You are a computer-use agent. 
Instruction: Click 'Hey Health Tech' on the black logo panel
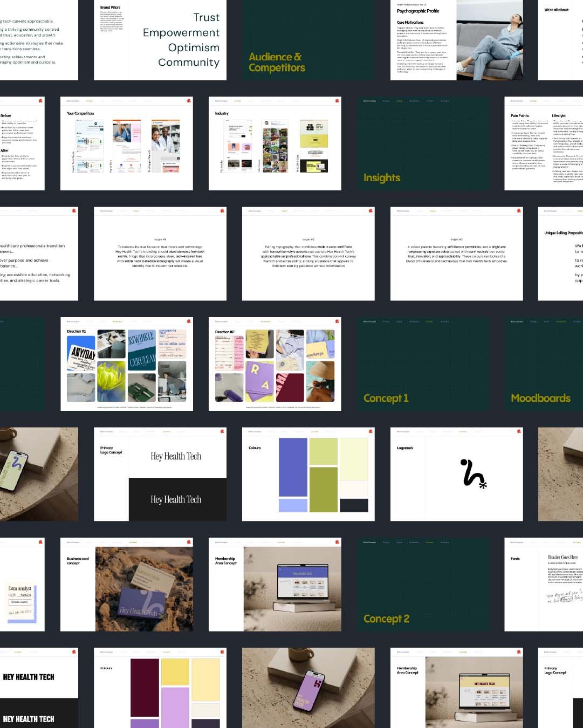point(176,499)
